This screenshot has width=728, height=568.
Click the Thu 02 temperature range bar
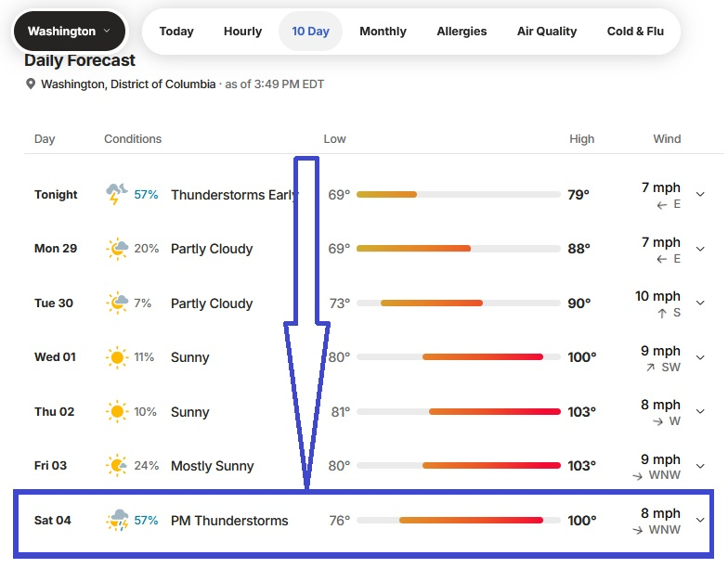(459, 412)
